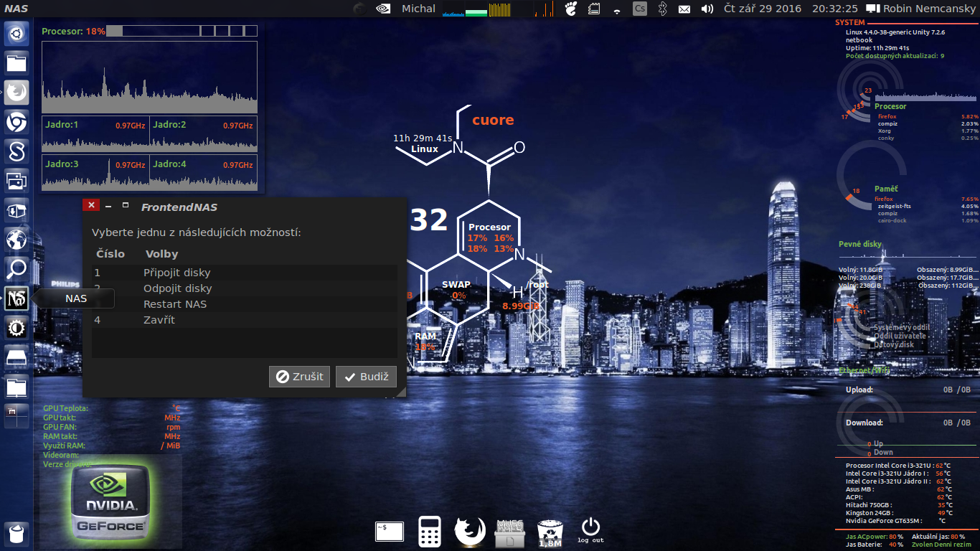The height and width of the screenshot is (551, 980).
Task: Open Firefox in the bottom dock
Action: 470,532
